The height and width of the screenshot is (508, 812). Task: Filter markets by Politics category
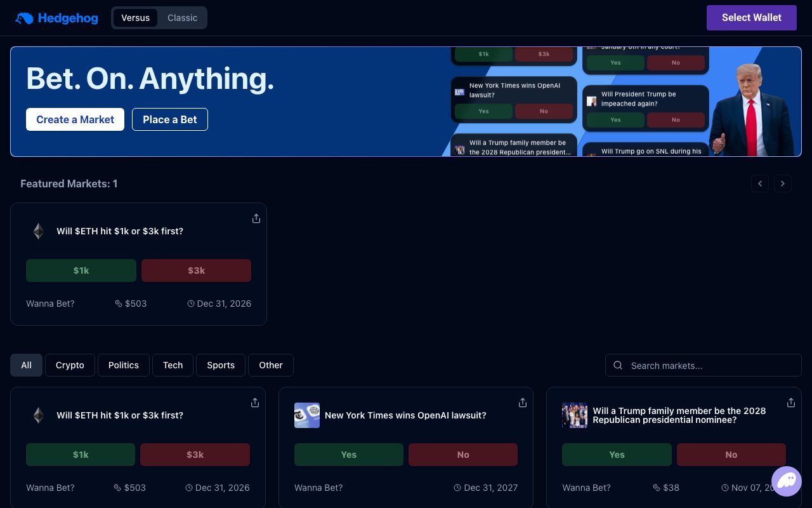(x=124, y=365)
